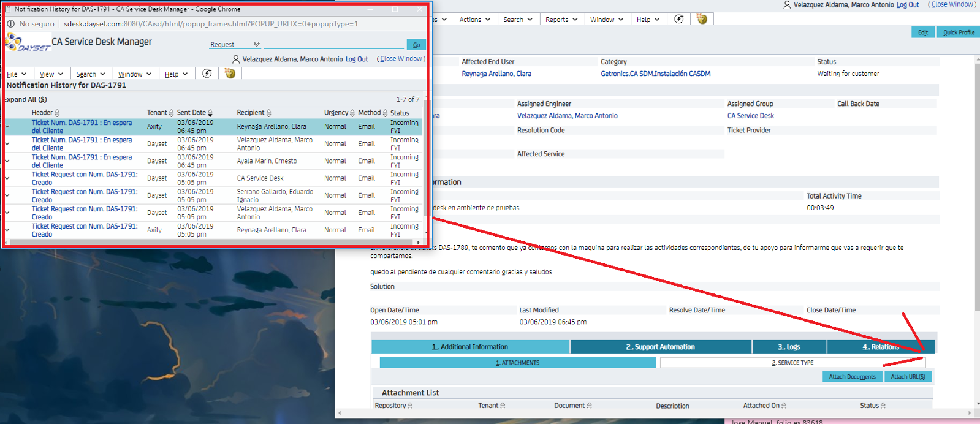Viewport: 980px width, 424px height.
Task: Sort notification list by Tenant column
Action: point(171,113)
